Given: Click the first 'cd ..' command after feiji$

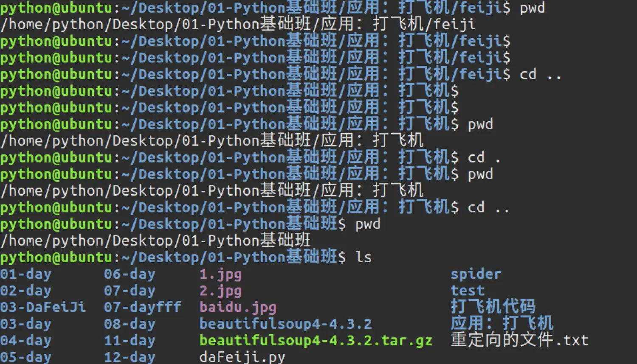Looking at the screenshot, I should pos(541,75).
